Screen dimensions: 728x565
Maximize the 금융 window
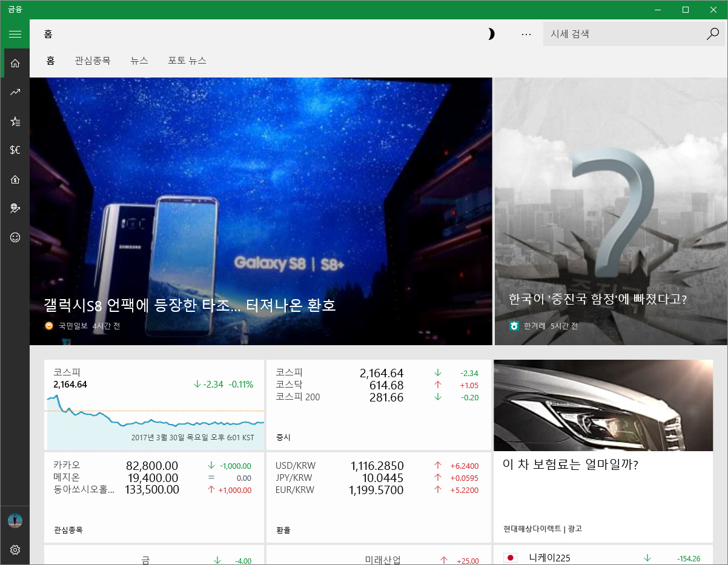click(x=686, y=10)
